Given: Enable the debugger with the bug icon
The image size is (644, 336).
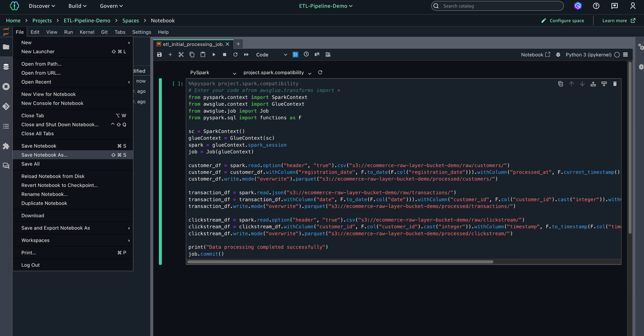Looking at the screenshot, I should (558, 54).
